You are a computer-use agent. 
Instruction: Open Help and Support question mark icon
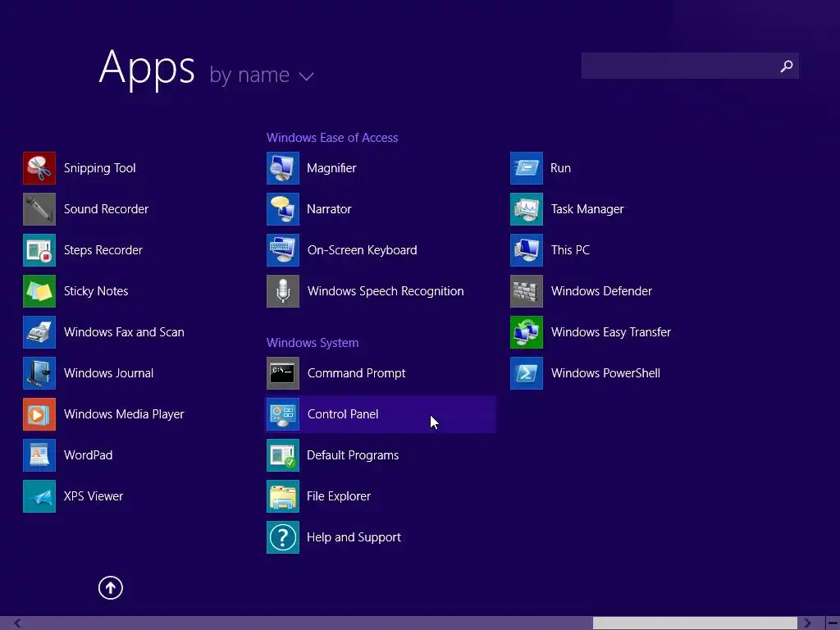[283, 537]
